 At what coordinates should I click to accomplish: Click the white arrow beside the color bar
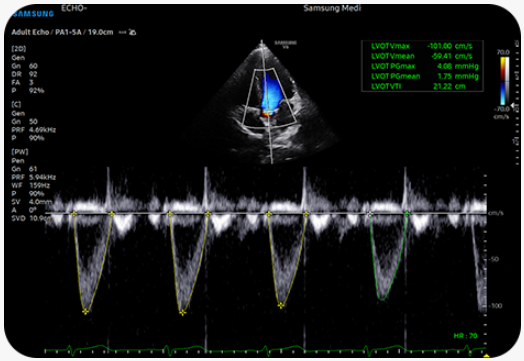pyautogui.click(x=513, y=106)
